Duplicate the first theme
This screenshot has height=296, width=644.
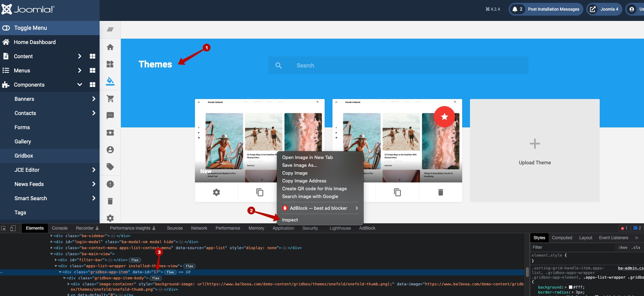click(260, 192)
